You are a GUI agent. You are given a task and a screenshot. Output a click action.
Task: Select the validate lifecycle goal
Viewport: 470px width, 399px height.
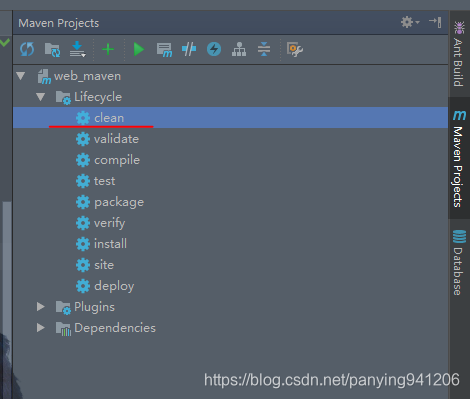click(230, 139)
